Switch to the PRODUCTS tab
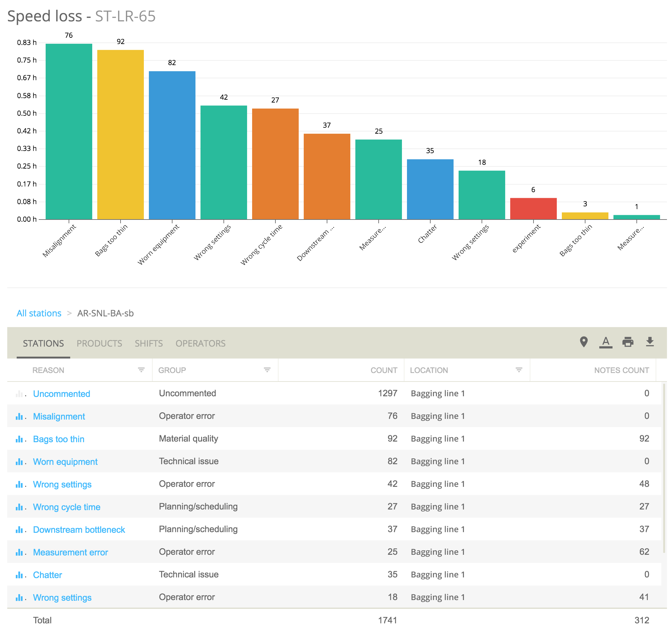The height and width of the screenshot is (629, 672). [99, 343]
